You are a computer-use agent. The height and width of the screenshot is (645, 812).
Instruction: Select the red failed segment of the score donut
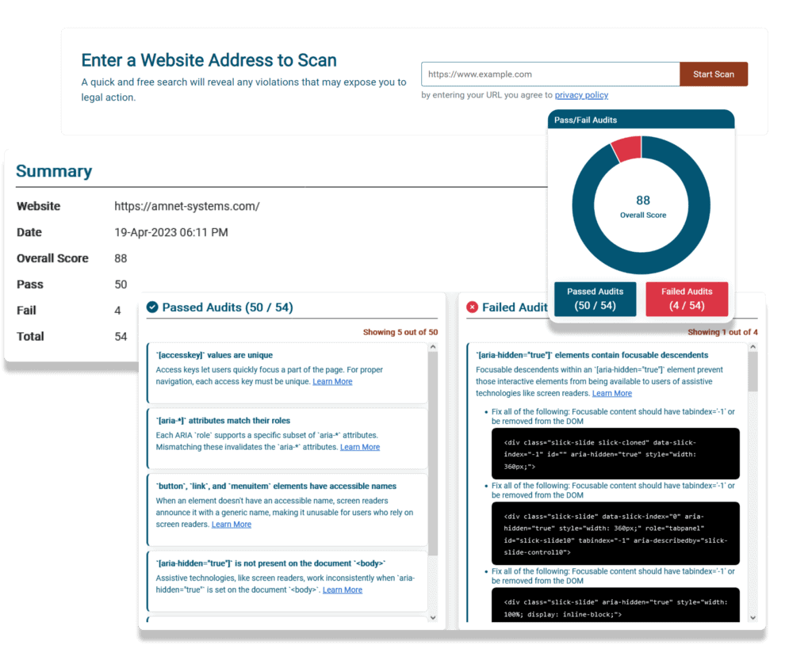click(x=626, y=149)
